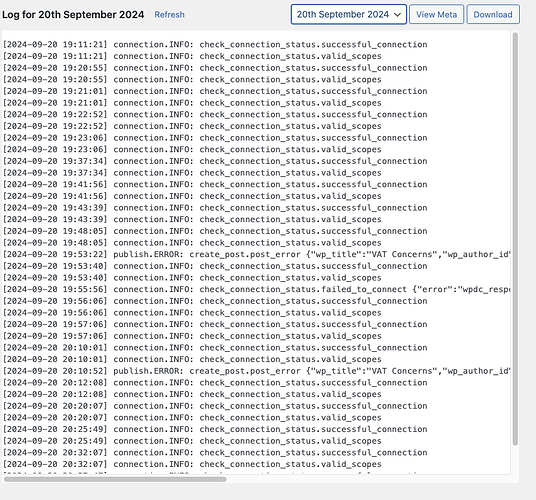536x500 pixels.
Task: Click the View Meta button
Action: [436, 14]
